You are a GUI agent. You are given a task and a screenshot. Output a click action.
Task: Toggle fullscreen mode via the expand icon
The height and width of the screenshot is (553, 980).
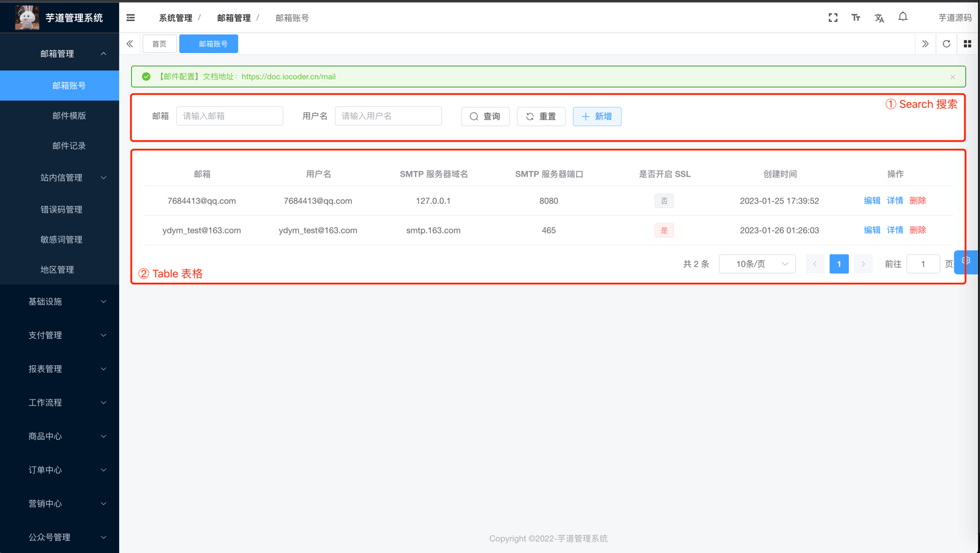point(833,17)
